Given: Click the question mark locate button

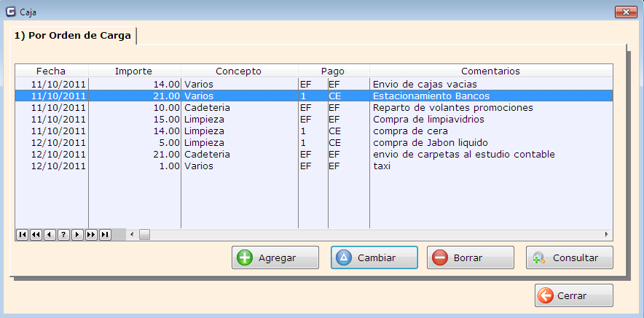Looking at the screenshot, I should point(63,235).
